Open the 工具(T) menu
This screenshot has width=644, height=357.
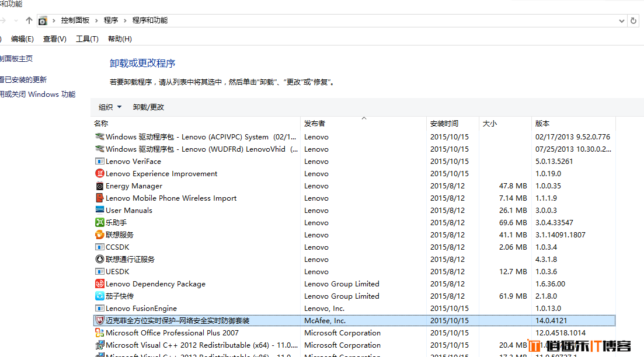(x=87, y=39)
